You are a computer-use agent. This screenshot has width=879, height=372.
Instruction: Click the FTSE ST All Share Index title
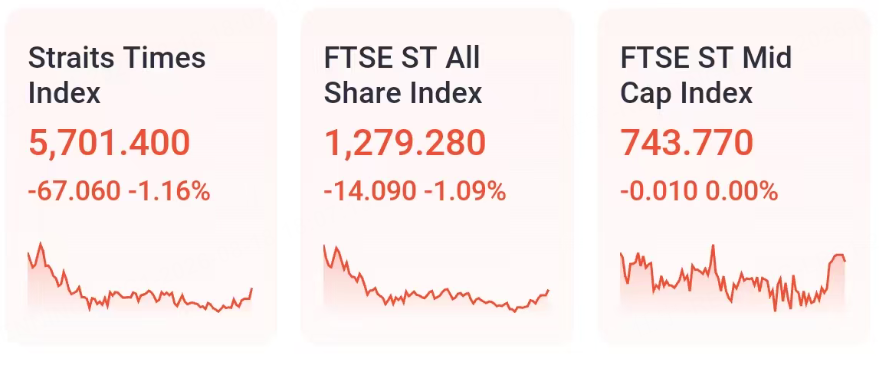pos(403,76)
